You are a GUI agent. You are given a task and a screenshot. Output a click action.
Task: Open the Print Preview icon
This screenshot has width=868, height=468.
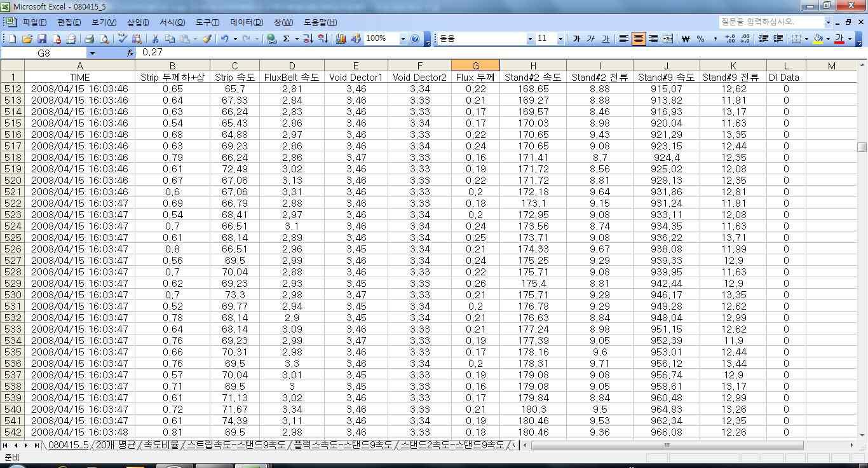coord(104,39)
